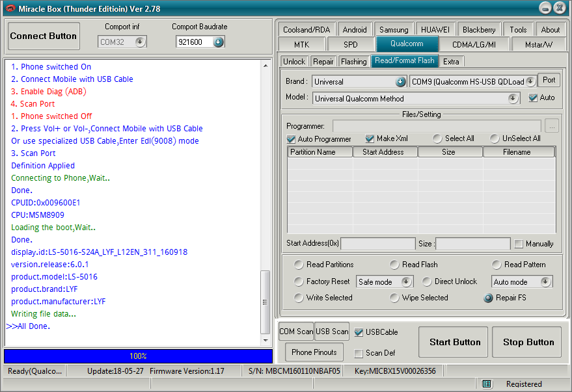
Task: Open the About tab
Action: [x=550, y=29]
